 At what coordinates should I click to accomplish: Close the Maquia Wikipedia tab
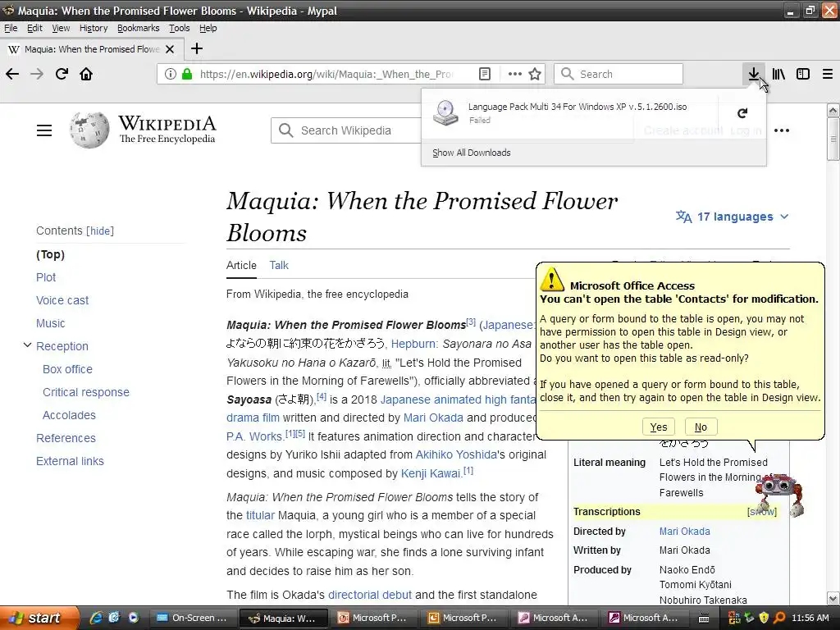170,49
